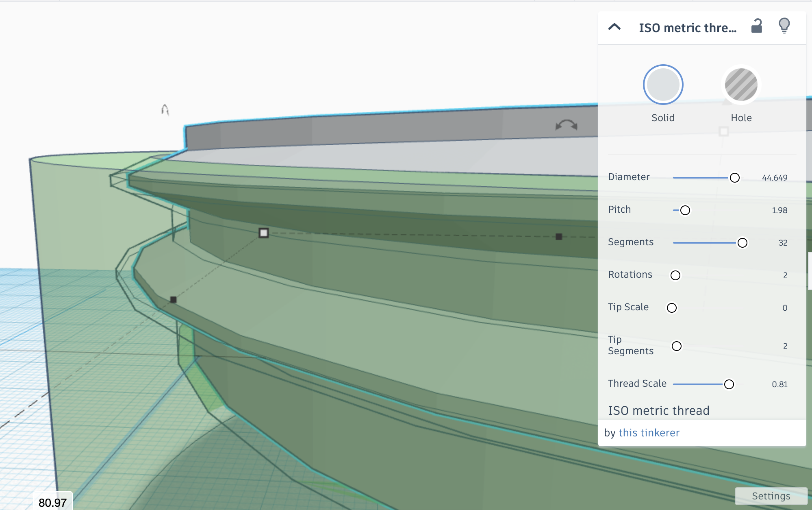This screenshot has height=510, width=812.
Task: Click the Rotations slider handle
Action: [x=675, y=275]
